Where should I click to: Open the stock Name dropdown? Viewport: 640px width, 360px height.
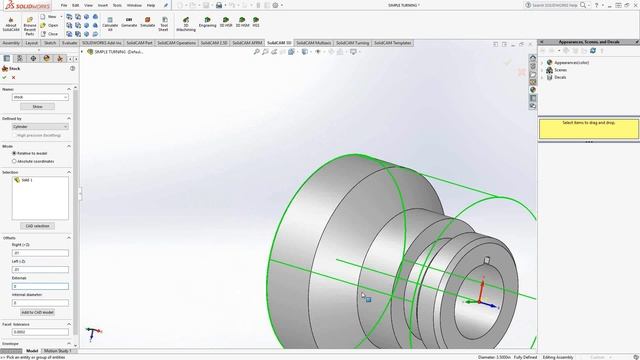(40, 97)
